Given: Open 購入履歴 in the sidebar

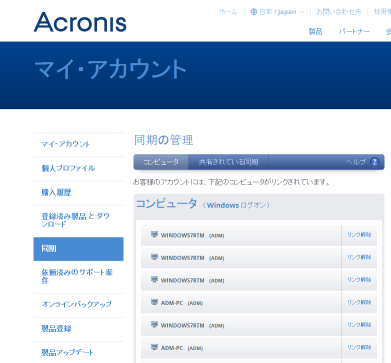Looking at the screenshot, I should [x=56, y=192].
